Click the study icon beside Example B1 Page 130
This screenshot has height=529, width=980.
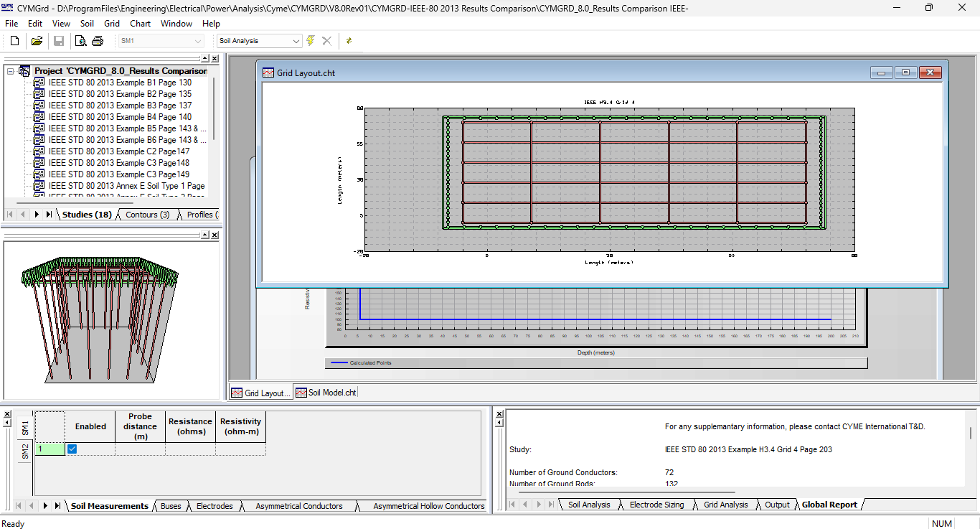(x=39, y=83)
